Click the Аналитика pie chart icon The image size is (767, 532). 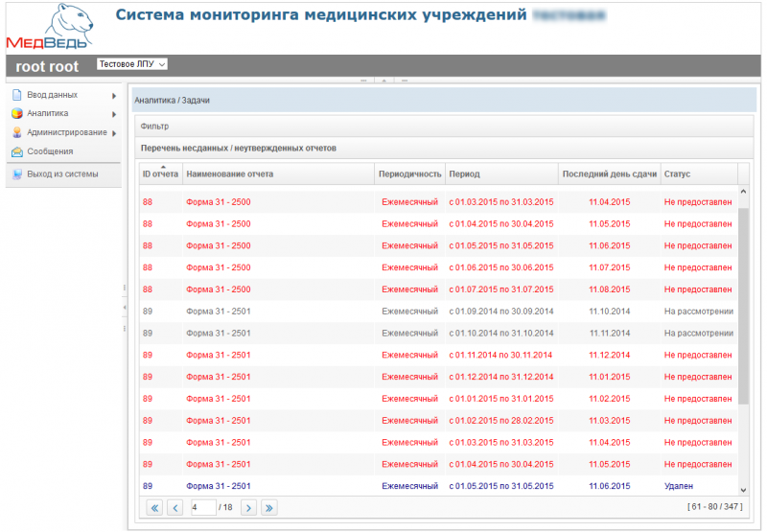(x=17, y=113)
